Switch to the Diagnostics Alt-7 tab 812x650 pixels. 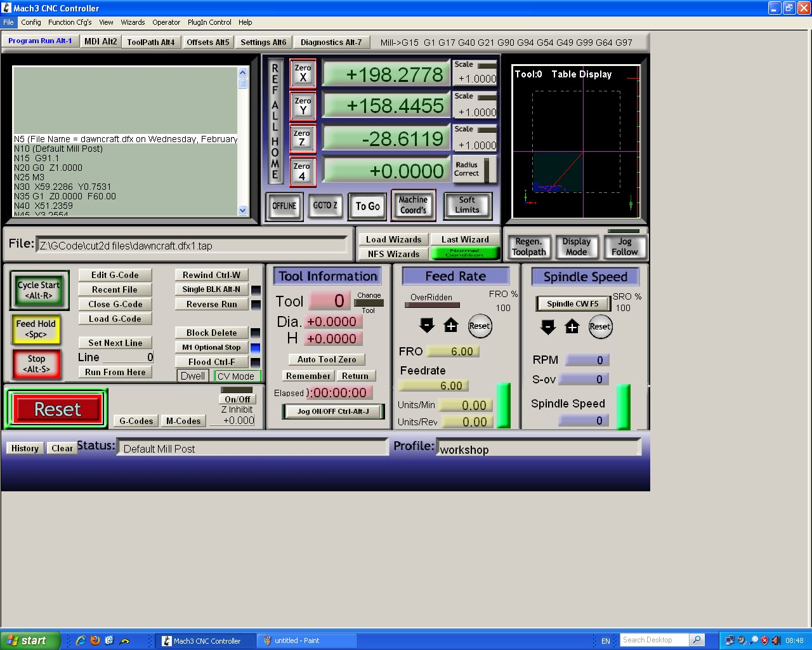coord(331,43)
